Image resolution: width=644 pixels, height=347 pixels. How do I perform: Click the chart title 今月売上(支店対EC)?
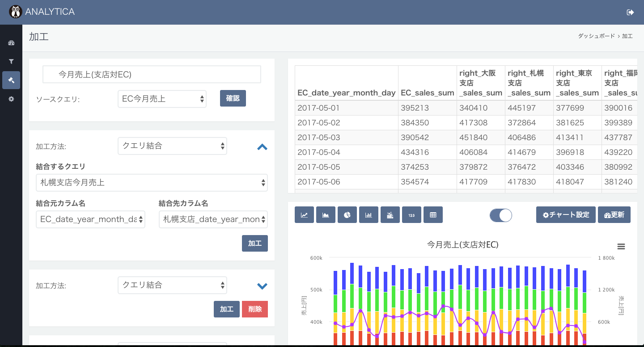point(463,244)
